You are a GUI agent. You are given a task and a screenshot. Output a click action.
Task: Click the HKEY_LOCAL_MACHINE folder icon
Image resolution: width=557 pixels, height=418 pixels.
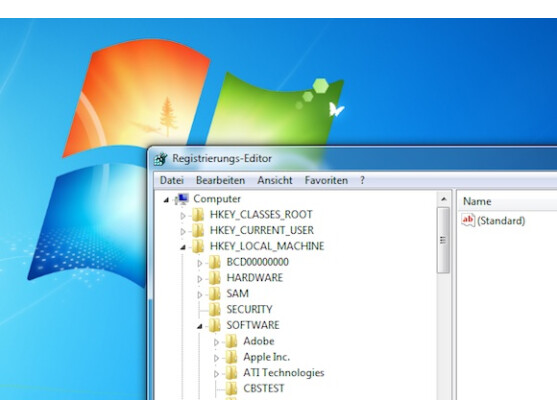[198, 246]
